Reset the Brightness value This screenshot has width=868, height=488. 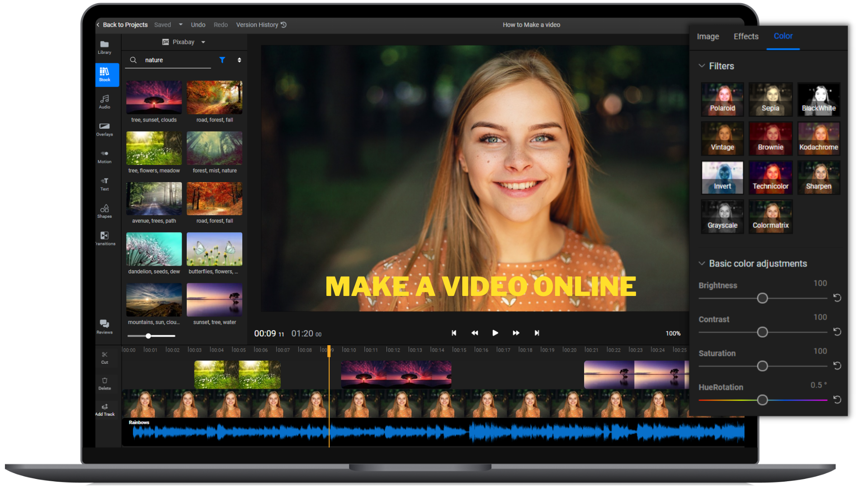[837, 298]
